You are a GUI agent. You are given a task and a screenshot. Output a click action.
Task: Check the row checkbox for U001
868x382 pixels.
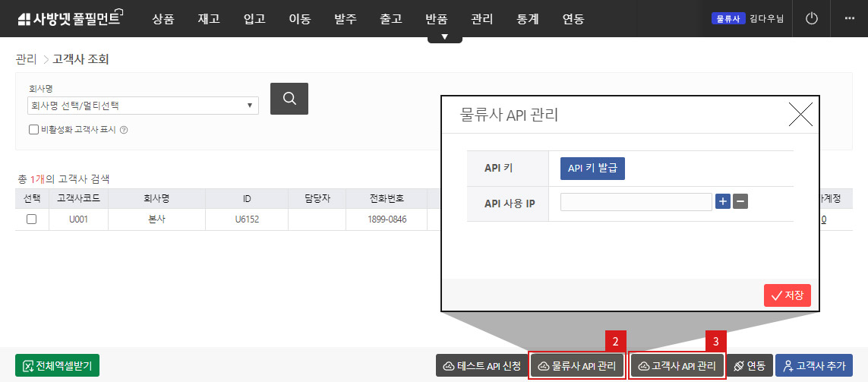(x=31, y=219)
